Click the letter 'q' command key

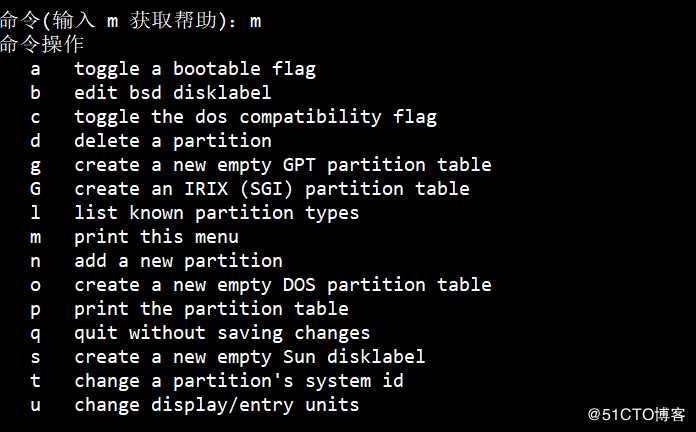pos(36,334)
